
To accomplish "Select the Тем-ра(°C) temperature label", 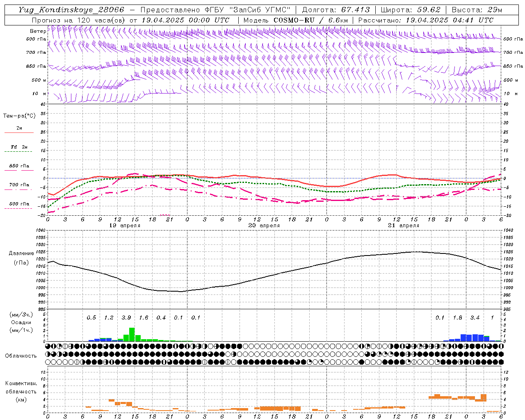I will tap(19, 116).
